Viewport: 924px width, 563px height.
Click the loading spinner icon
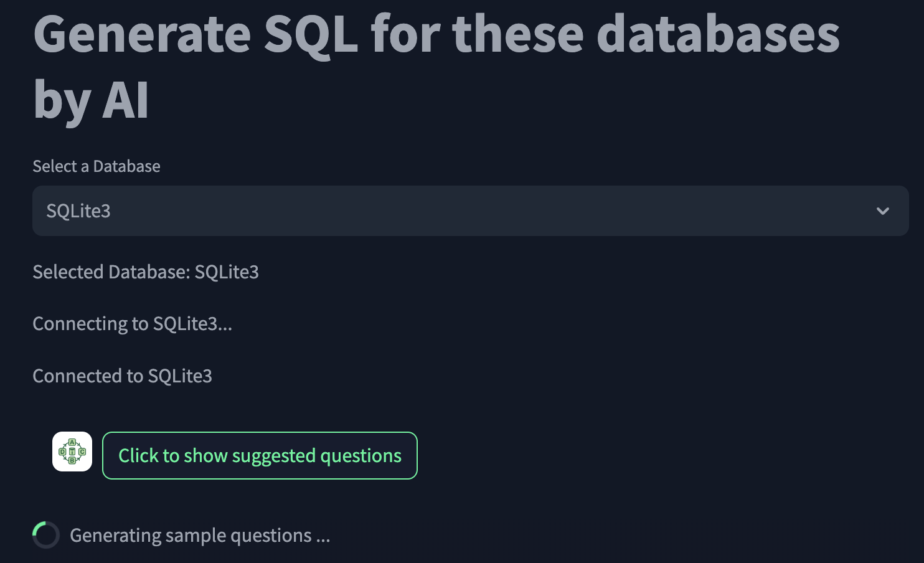pos(46,535)
